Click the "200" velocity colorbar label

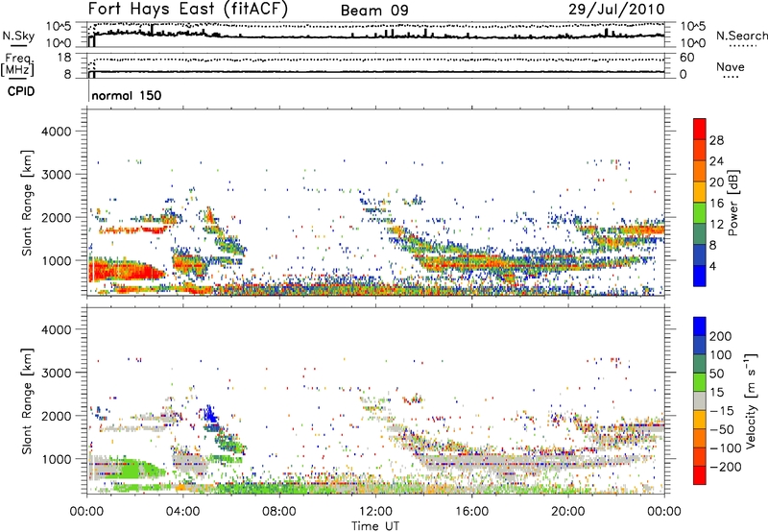[x=720, y=336]
